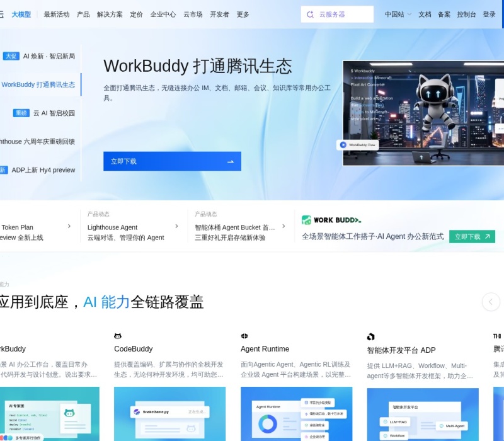Open the 云市场 link
Image resolution: width=504 pixels, height=441 pixels.
(193, 14)
